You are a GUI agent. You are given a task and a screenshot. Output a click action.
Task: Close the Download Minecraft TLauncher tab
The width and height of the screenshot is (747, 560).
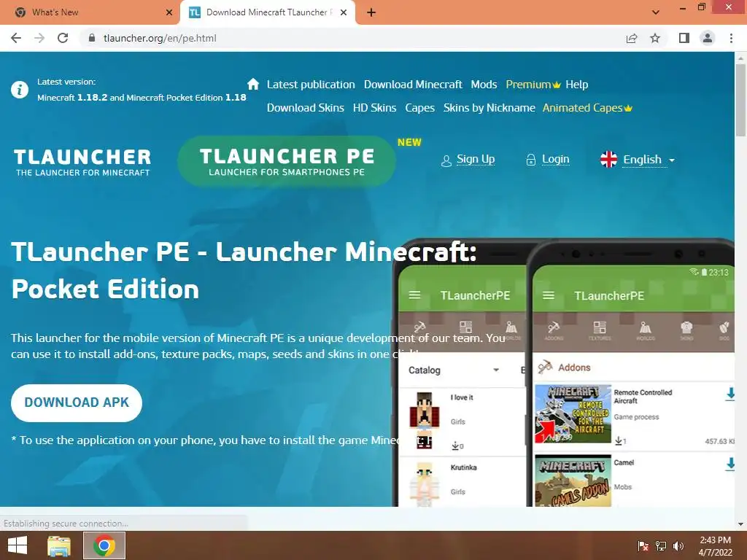[344, 13]
